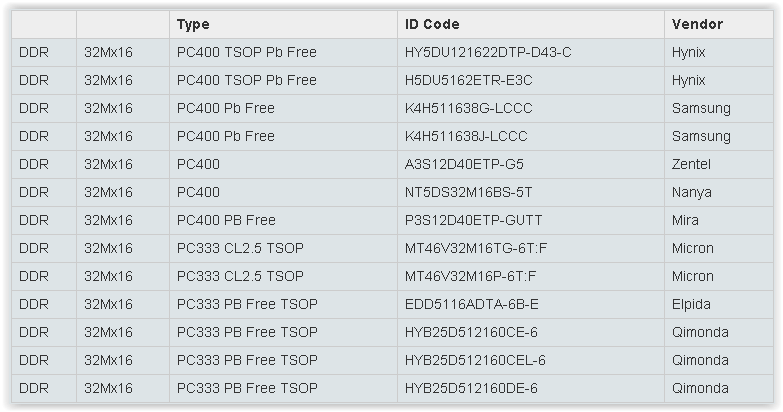Select the Mira vendor cell

pos(719,220)
